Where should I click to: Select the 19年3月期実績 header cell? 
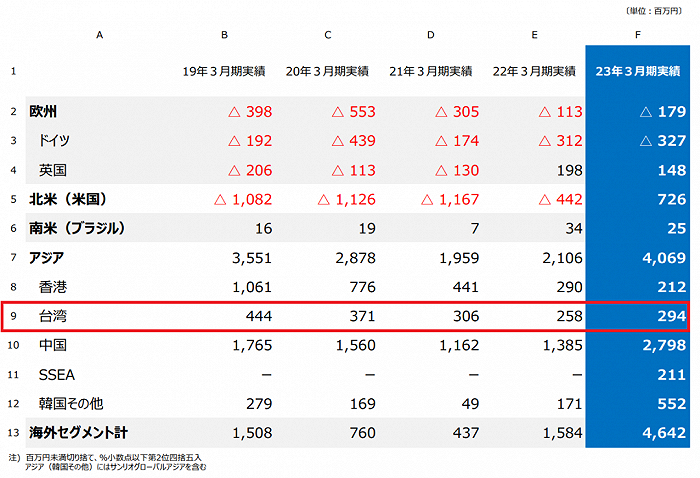pos(224,72)
